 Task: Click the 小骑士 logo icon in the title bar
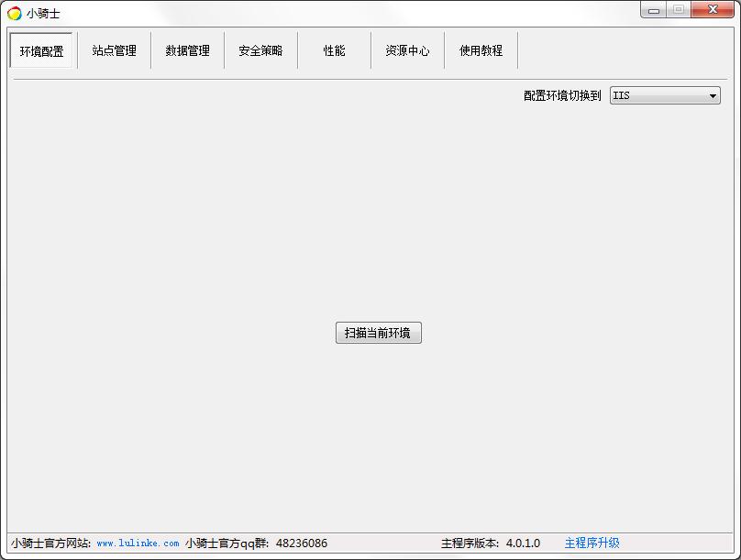point(13,12)
